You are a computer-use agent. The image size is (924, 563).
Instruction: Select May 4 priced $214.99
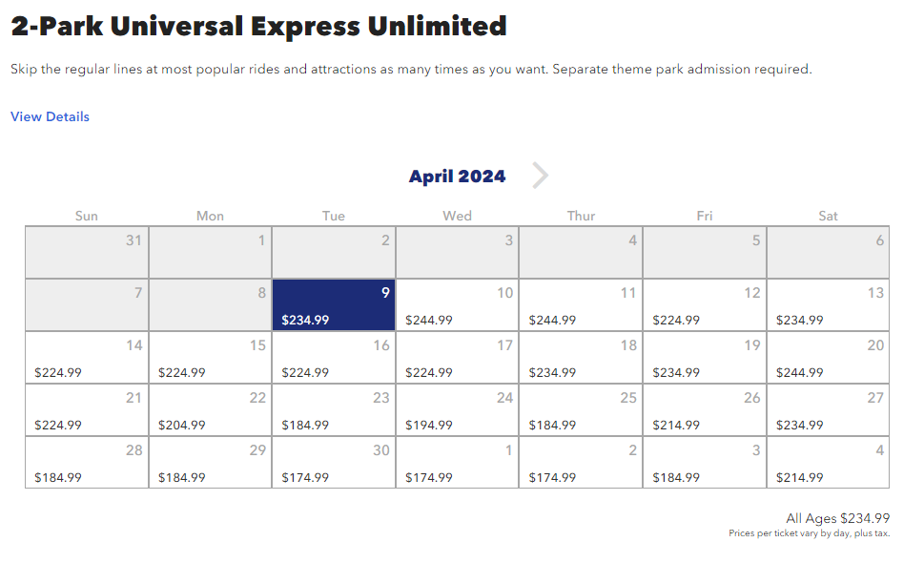(x=828, y=463)
